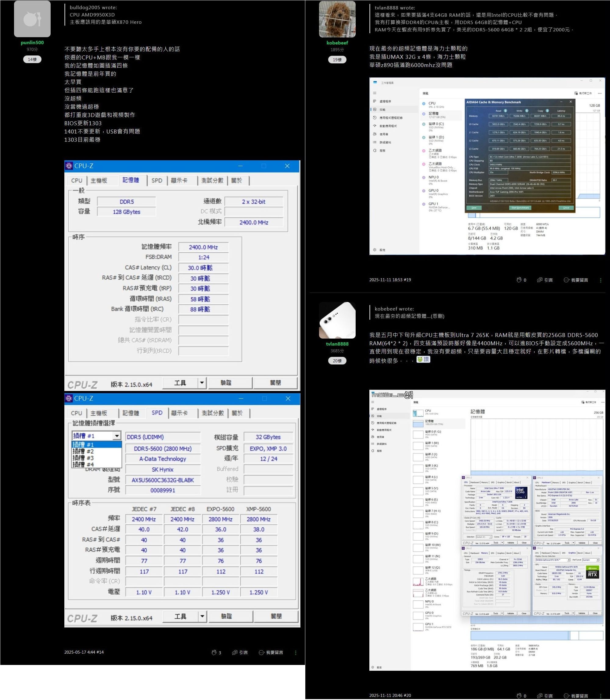Open the Tools dropdown arrow in lower CPU-Z

point(202,616)
